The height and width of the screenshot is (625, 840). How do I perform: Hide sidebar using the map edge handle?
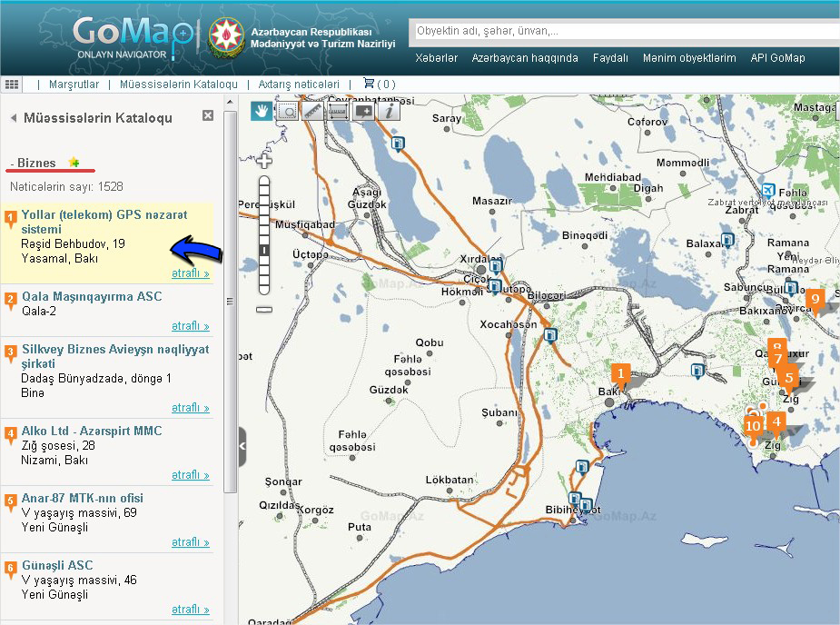click(x=242, y=446)
